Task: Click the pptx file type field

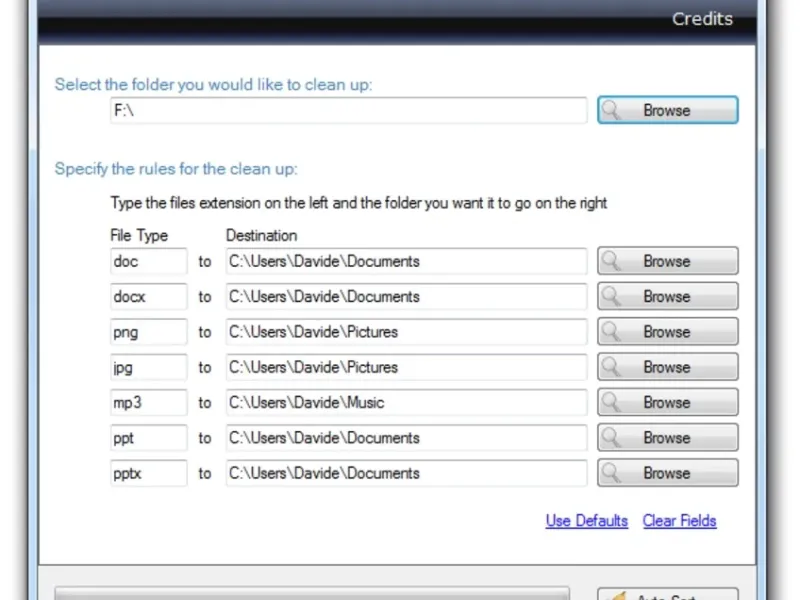Action: (x=148, y=473)
